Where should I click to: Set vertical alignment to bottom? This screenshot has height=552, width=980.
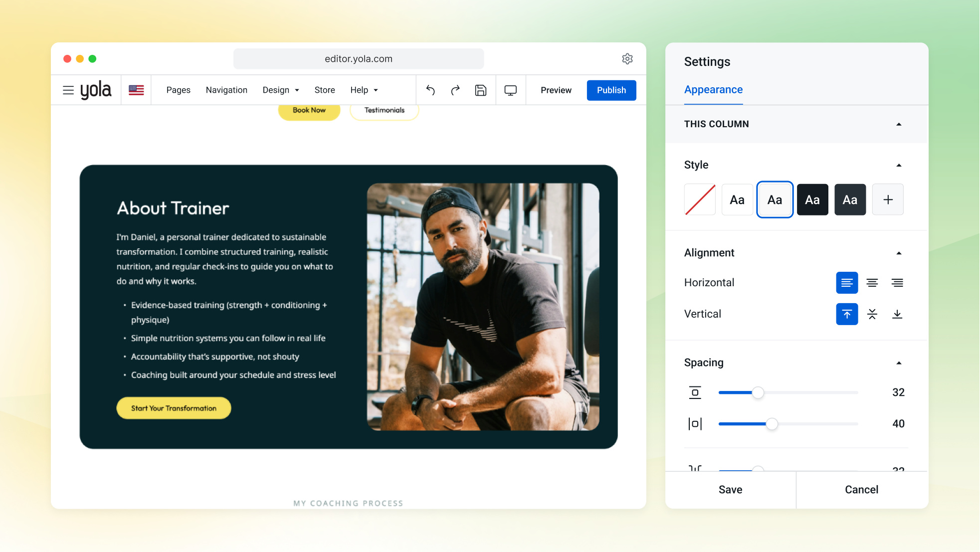pos(897,314)
